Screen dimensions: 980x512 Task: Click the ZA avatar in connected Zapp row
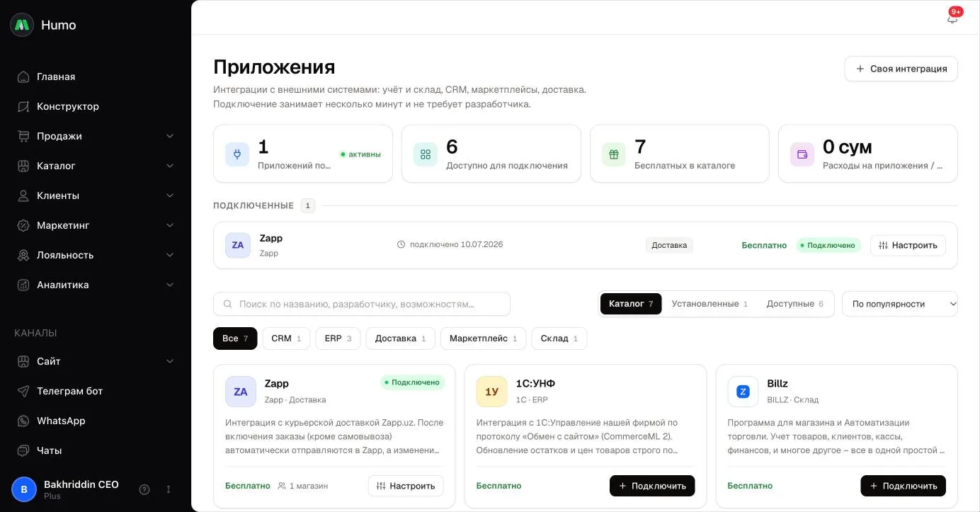point(238,245)
